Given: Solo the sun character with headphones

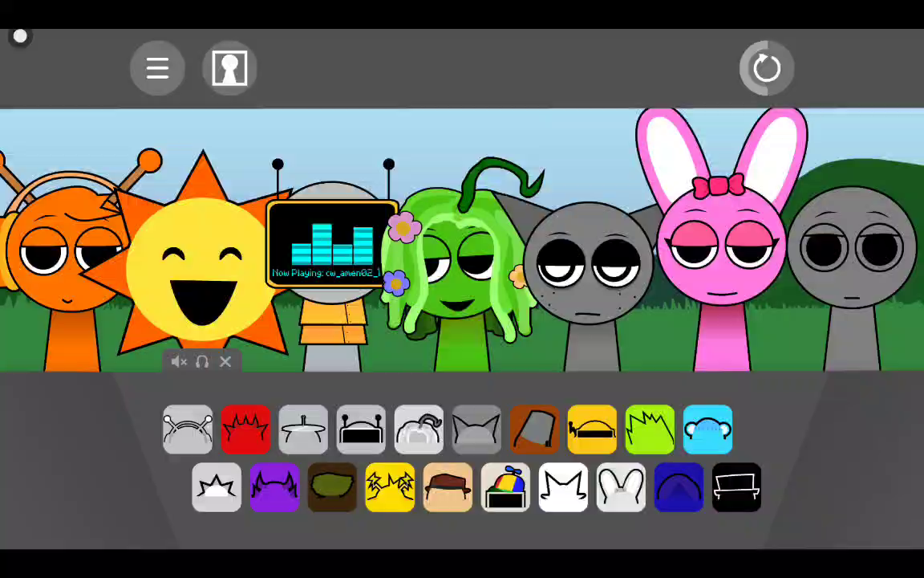Looking at the screenshot, I should click(202, 362).
